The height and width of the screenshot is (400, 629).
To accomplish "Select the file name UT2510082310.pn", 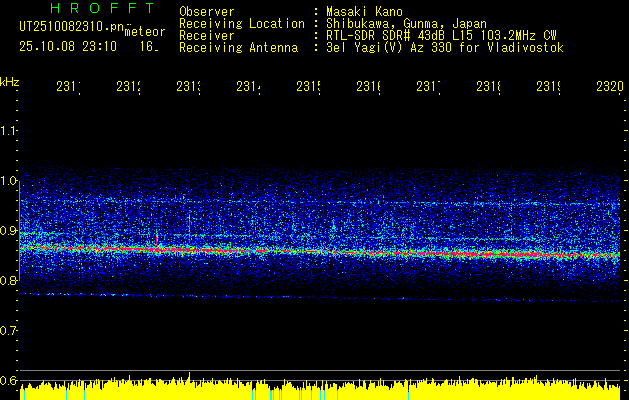I will click(x=72, y=27).
